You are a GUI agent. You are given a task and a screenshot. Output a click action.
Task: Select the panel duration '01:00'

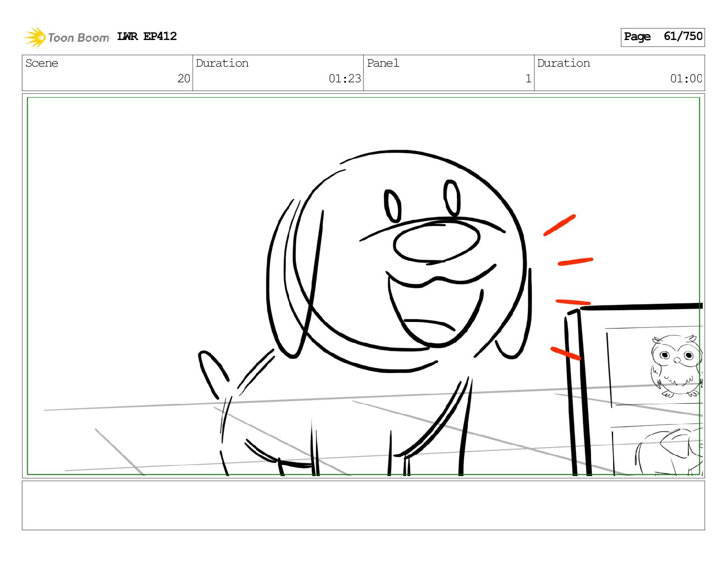pyautogui.click(x=686, y=79)
